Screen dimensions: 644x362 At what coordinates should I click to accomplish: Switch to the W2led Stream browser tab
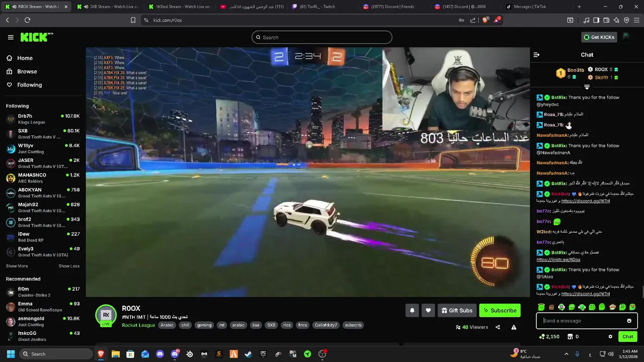179,7
